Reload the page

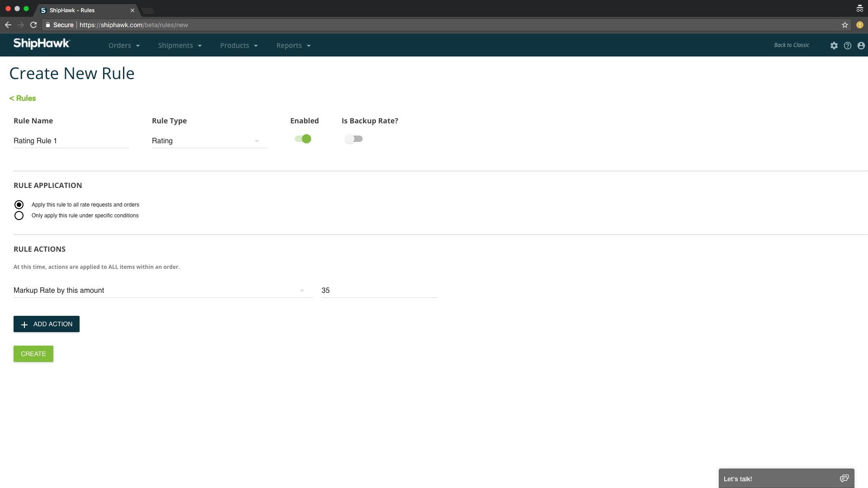(33, 25)
